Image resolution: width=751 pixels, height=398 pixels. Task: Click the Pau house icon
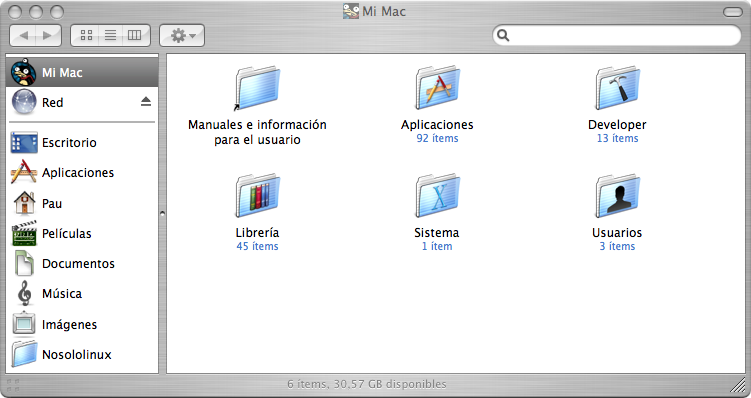click(x=24, y=203)
